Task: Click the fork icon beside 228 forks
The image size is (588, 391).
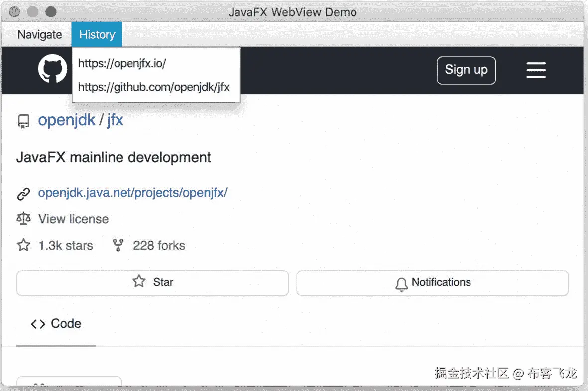Action: point(118,245)
